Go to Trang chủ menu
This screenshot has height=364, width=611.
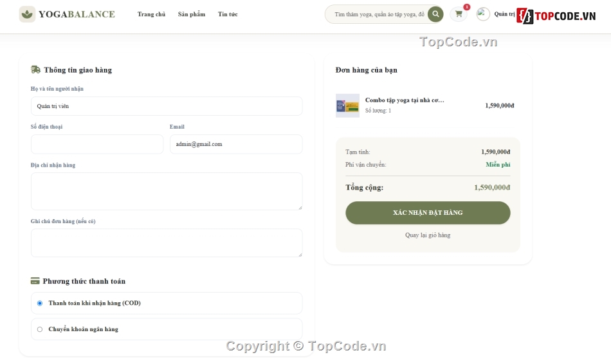tap(151, 14)
